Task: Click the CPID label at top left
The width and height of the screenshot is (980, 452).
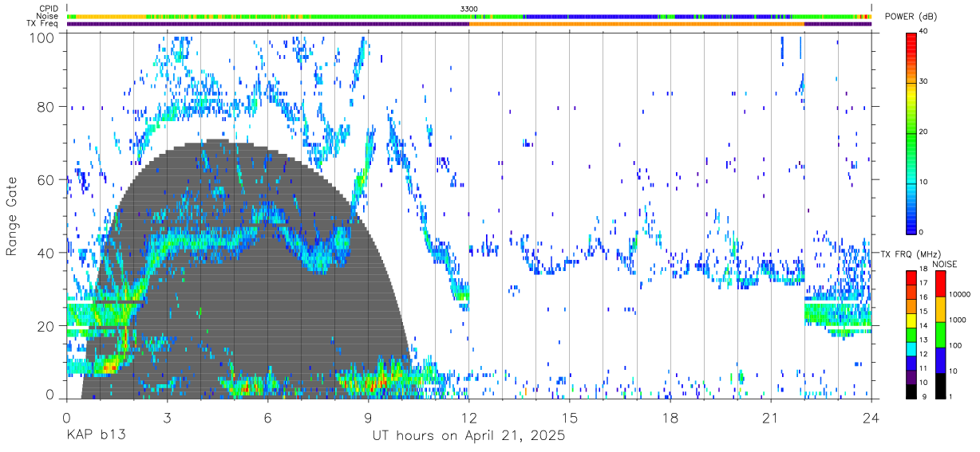Action: (49, 8)
